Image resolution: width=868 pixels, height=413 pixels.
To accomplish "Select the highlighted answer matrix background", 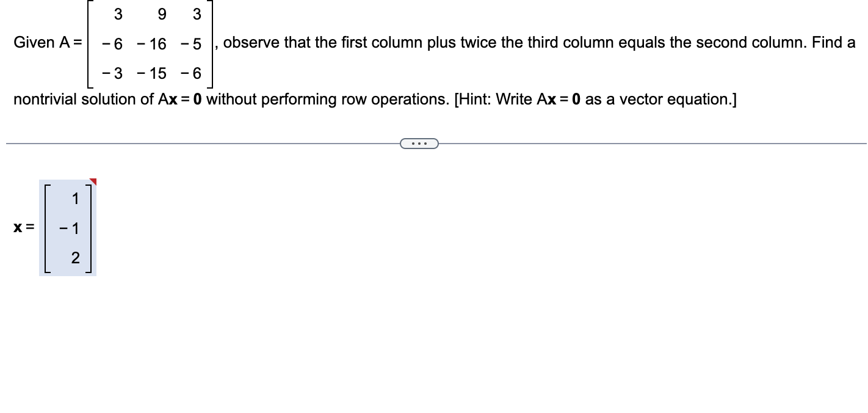I will pyautogui.click(x=67, y=228).
